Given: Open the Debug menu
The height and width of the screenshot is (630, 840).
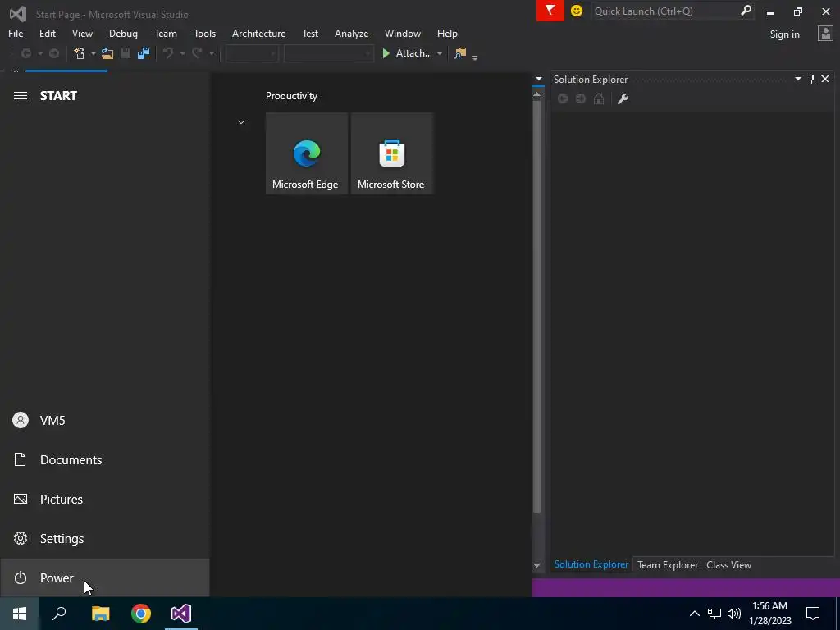Looking at the screenshot, I should 123,33.
